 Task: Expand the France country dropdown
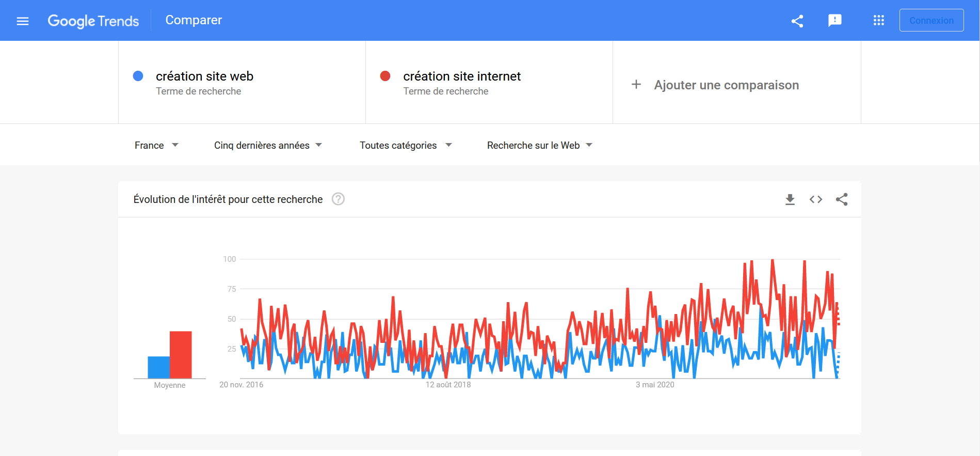point(156,145)
